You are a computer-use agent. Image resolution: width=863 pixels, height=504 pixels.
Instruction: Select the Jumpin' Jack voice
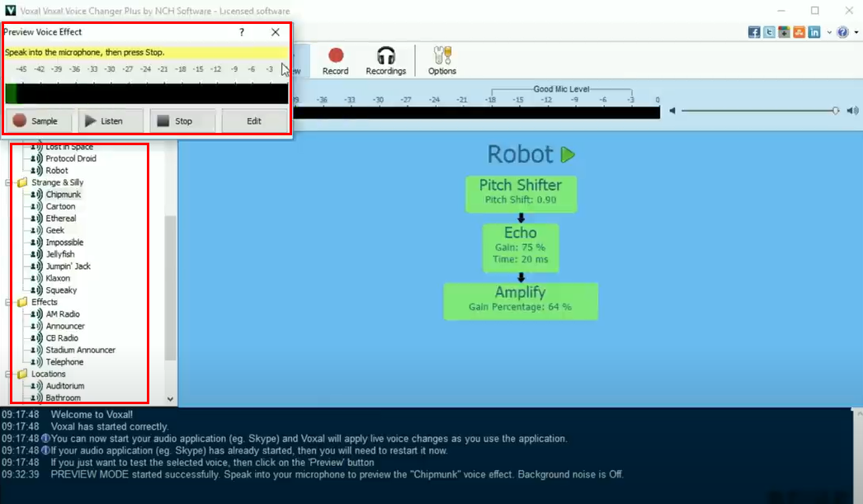click(68, 266)
